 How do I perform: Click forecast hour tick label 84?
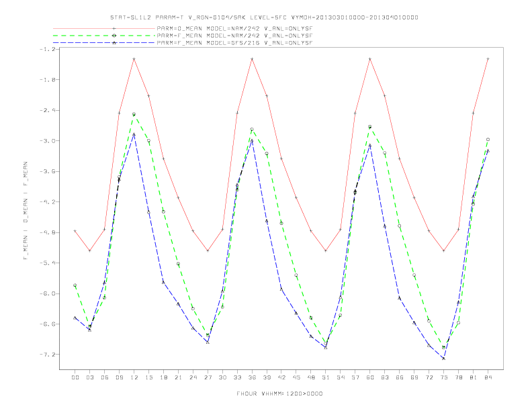coord(488,377)
